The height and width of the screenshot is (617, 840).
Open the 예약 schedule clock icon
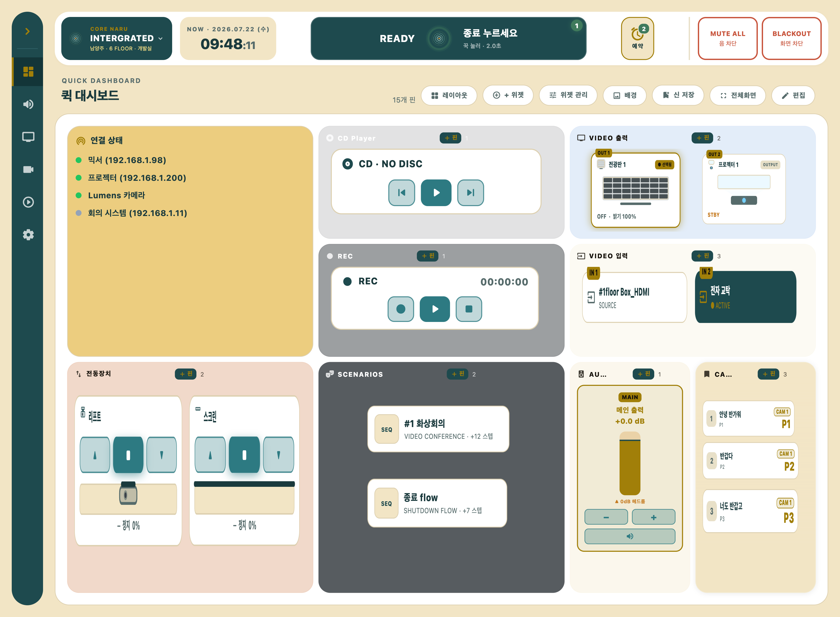pos(637,38)
